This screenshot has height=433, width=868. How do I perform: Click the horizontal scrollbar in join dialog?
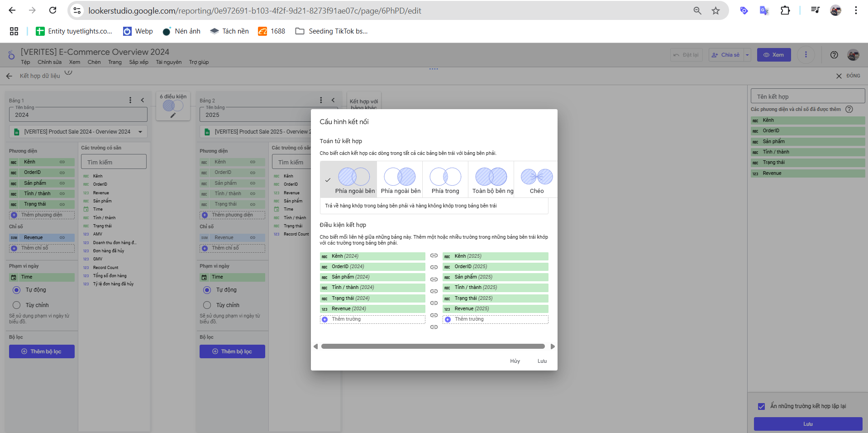click(x=433, y=346)
